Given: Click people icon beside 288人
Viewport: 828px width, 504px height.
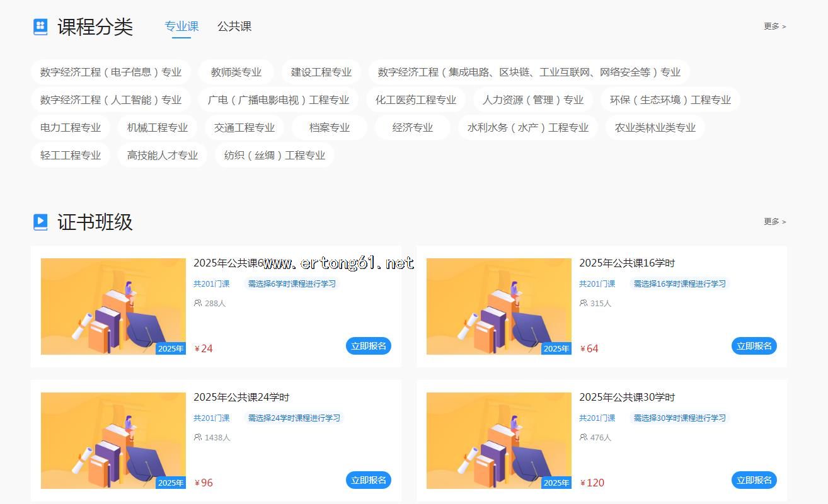Looking at the screenshot, I should point(198,303).
